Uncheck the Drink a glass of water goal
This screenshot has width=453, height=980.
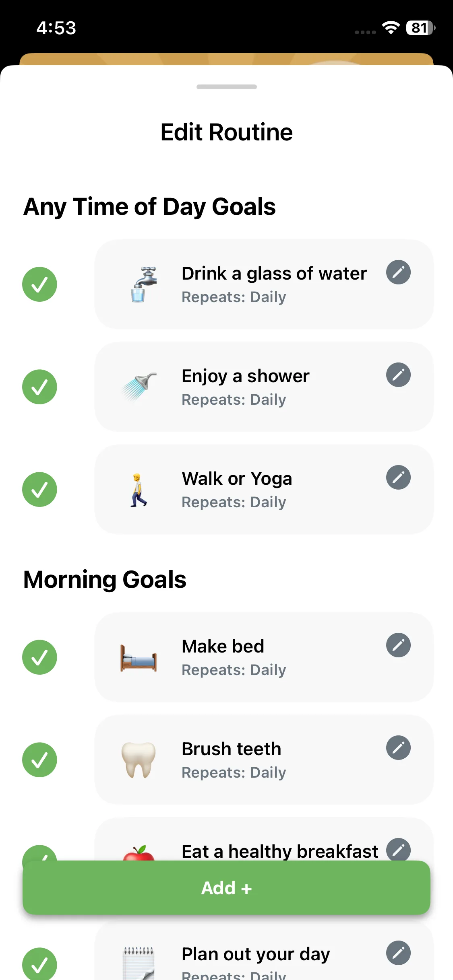coord(39,284)
